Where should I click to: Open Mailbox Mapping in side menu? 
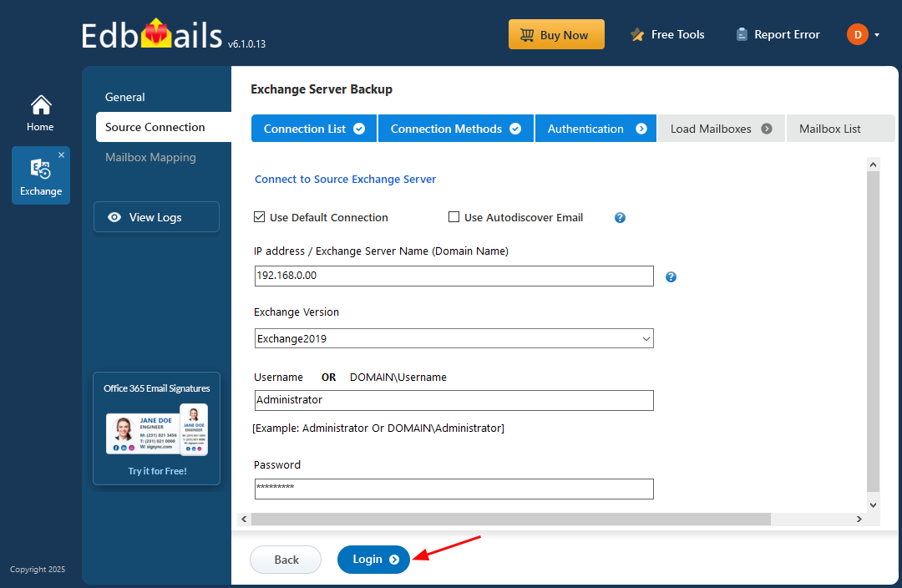150,157
